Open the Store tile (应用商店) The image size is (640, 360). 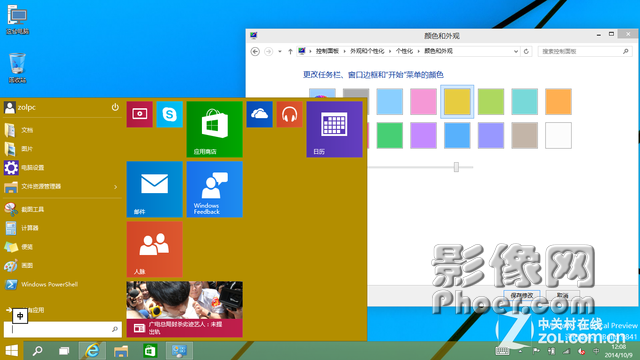tap(215, 129)
